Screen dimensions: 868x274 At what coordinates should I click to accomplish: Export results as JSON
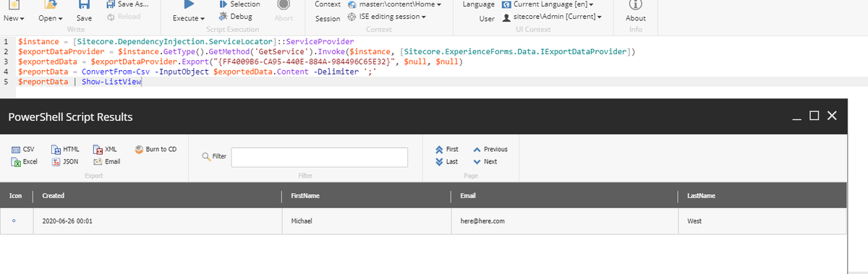tap(65, 161)
